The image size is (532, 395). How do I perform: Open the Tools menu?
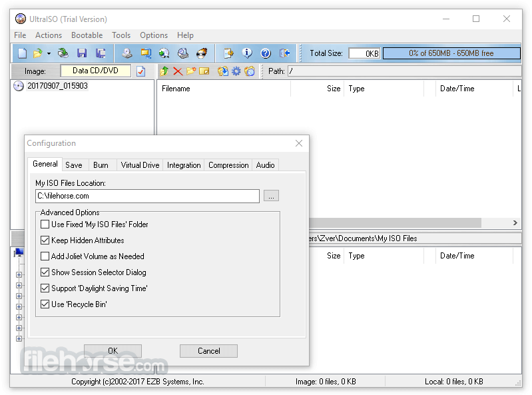click(121, 35)
